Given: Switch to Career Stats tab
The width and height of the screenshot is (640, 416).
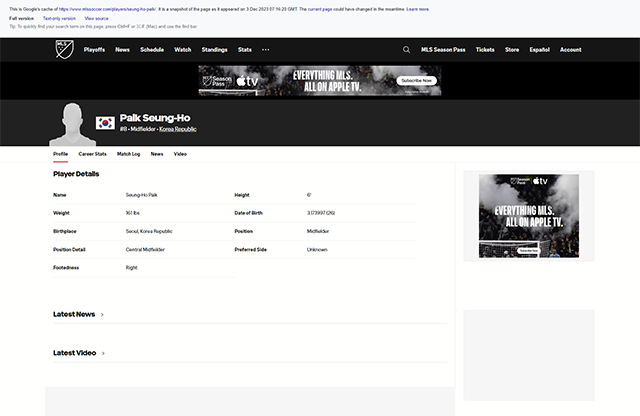Looking at the screenshot, I should (x=93, y=154).
